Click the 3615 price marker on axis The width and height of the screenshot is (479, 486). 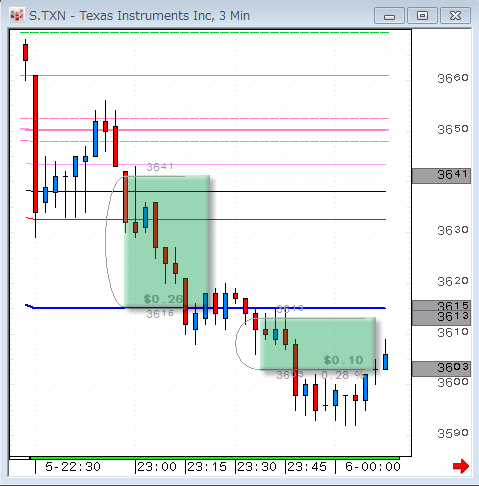point(441,305)
